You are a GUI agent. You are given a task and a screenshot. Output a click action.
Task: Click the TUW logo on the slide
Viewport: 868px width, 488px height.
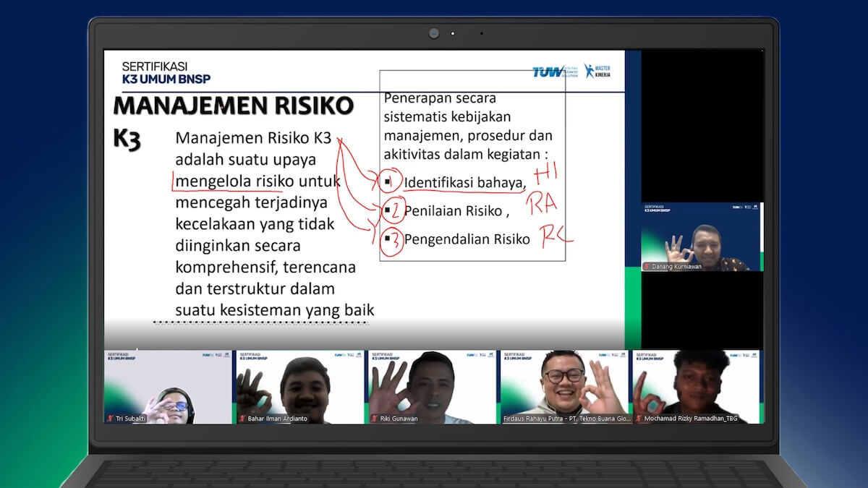(x=553, y=72)
